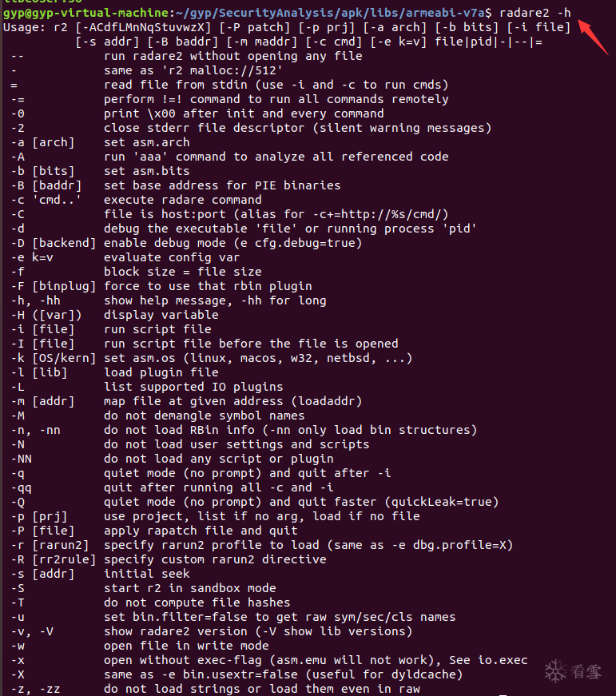Viewport: 616px width, 696px height.
Task: Click the 'http://%s/cmd/' URL text
Action: 389,214
